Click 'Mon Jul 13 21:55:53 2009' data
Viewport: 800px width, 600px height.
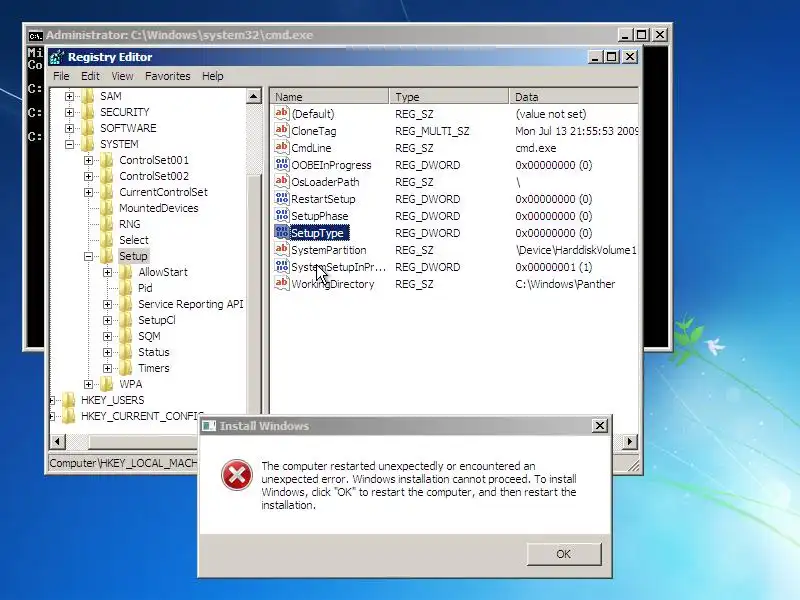tap(576, 131)
